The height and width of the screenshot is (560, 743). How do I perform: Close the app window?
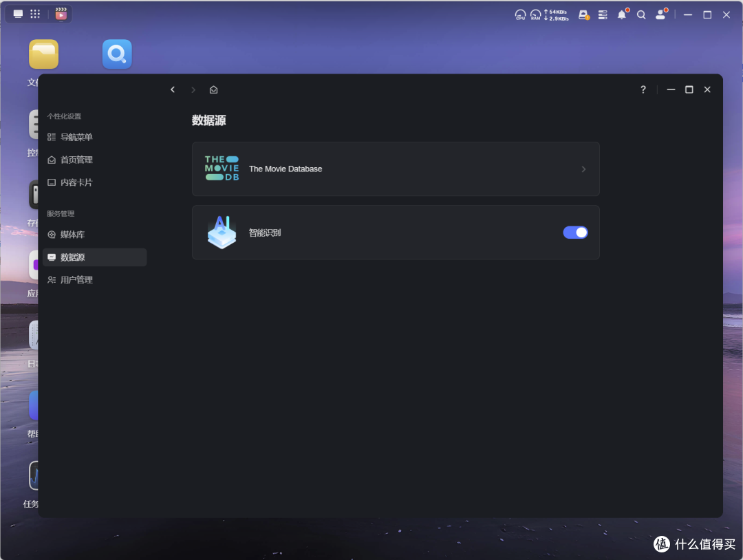coord(707,89)
